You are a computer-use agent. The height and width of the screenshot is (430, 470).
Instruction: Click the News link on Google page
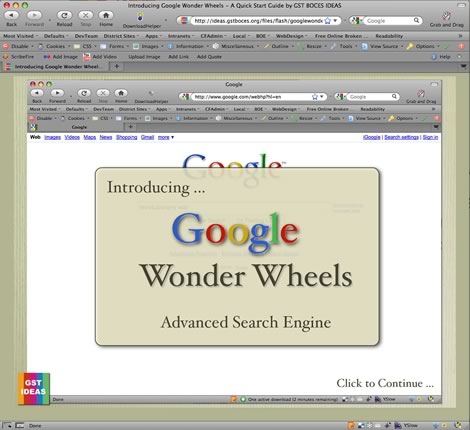(106, 137)
